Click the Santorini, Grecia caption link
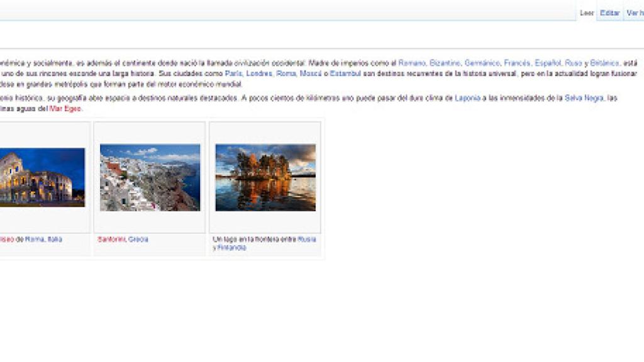 pyautogui.click(x=123, y=239)
